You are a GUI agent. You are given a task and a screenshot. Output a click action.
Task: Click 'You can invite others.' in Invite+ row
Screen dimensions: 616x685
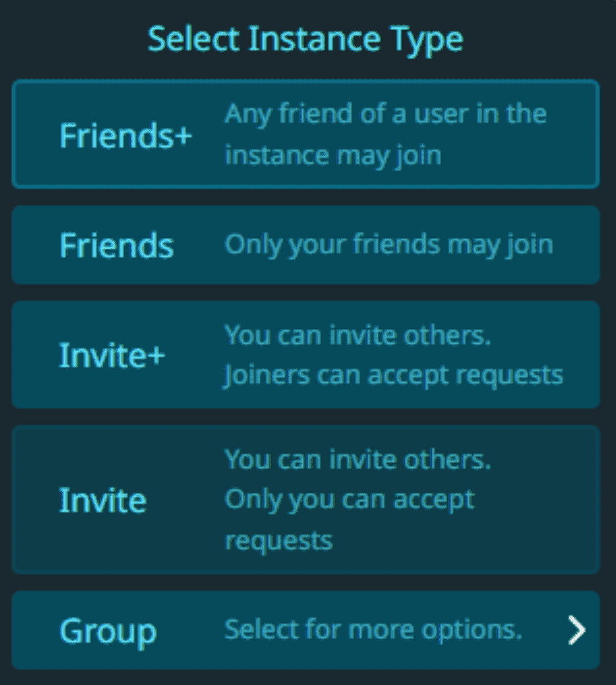click(358, 336)
